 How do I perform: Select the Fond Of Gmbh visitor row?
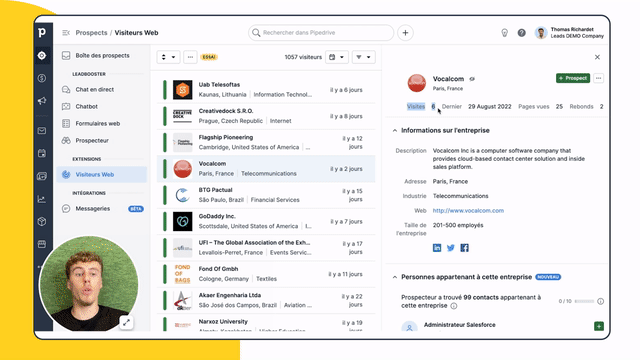[x=266, y=274]
